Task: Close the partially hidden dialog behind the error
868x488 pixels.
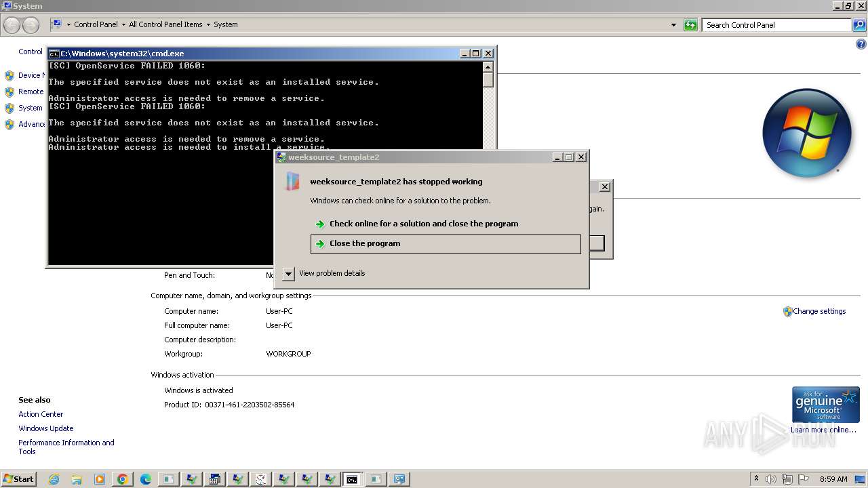Action: (605, 187)
